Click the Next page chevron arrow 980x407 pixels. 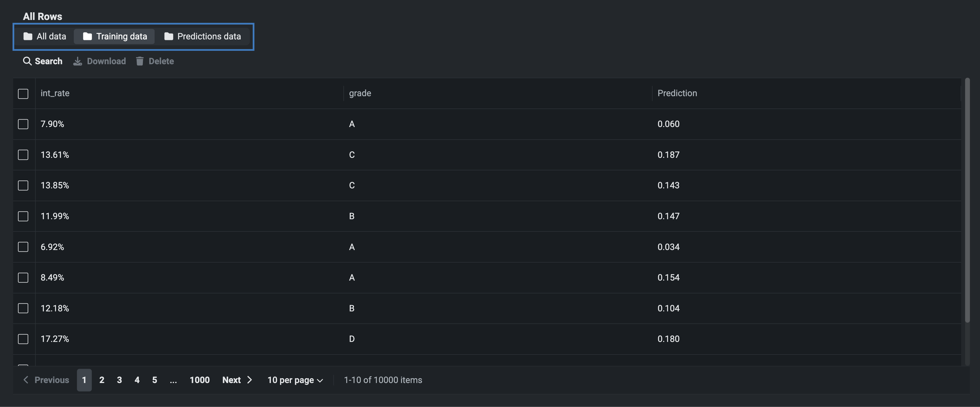[x=250, y=380]
